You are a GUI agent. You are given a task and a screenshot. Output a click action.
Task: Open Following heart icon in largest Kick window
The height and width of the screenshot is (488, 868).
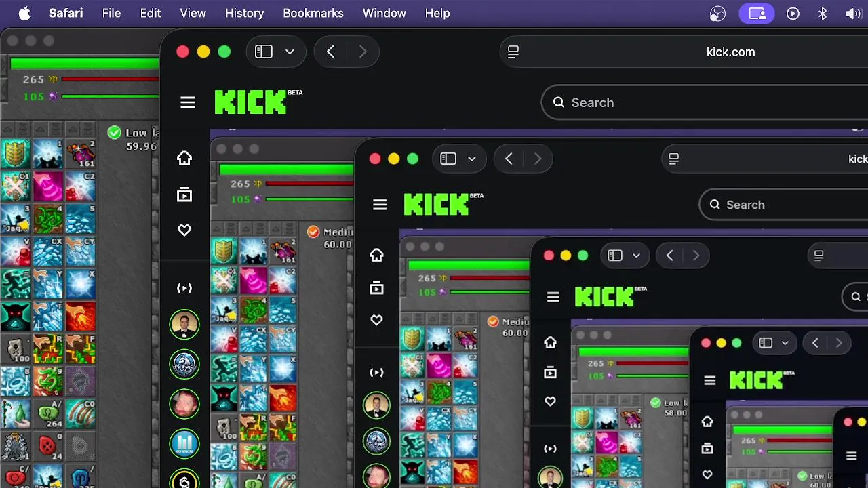point(184,230)
